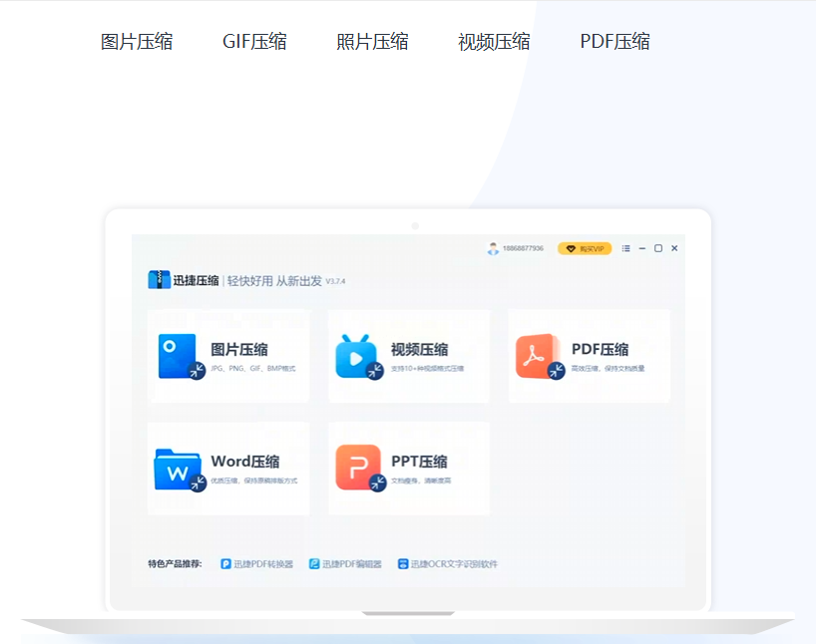The image size is (816, 644).
Task: Click the 迅捷PDF编辑器 icon
Action: click(314, 564)
